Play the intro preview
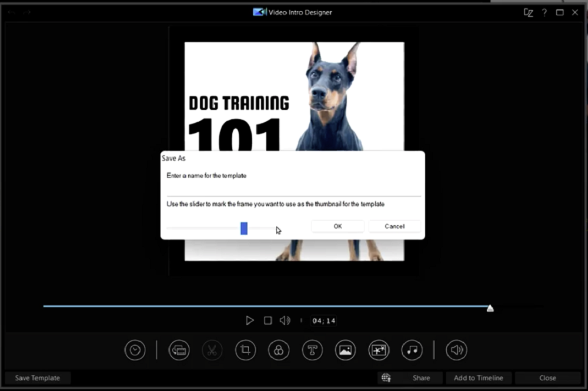 point(250,320)
